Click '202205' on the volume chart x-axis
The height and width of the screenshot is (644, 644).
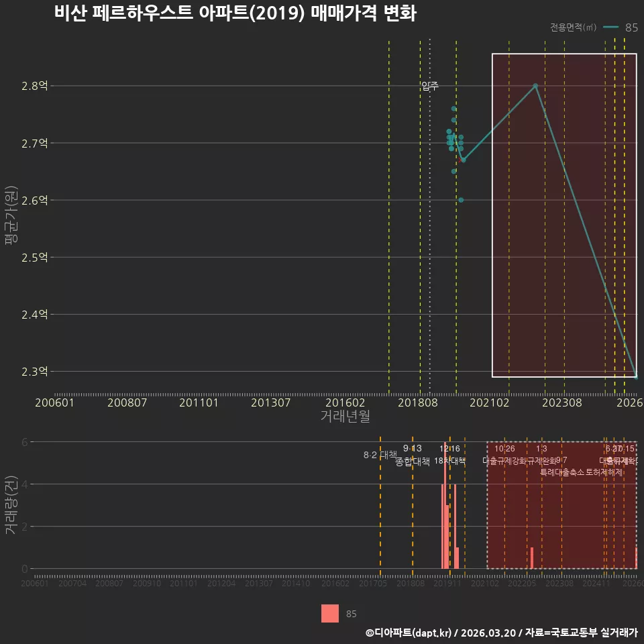point(522,583)
